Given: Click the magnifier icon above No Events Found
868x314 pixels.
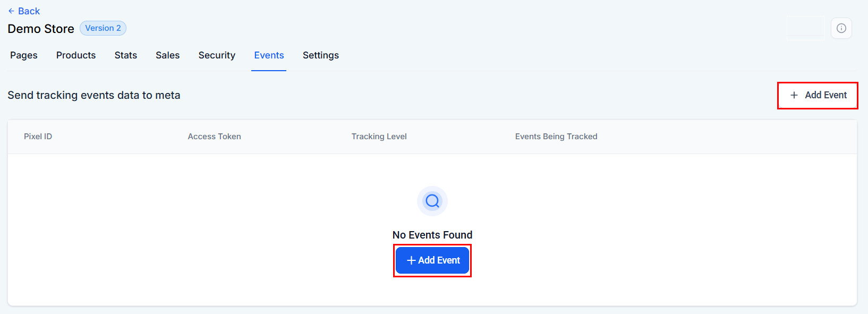Looking at the screenshot, I should [432, 201].
